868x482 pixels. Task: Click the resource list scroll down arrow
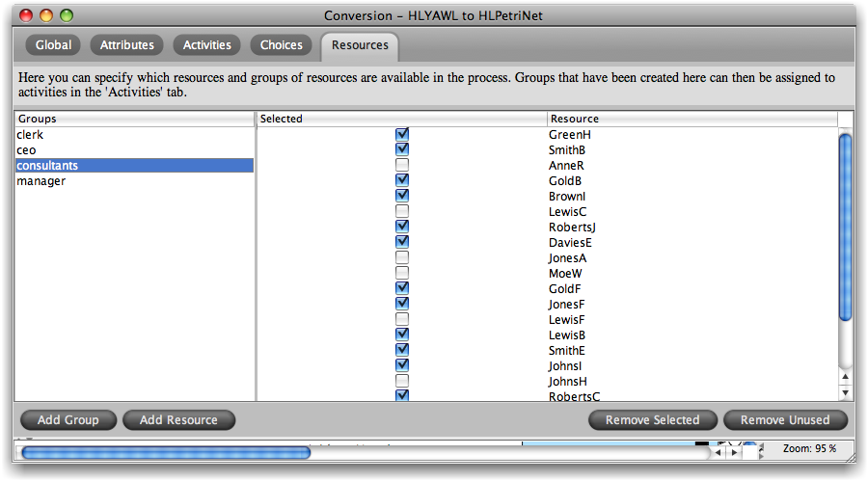(846, 392)
